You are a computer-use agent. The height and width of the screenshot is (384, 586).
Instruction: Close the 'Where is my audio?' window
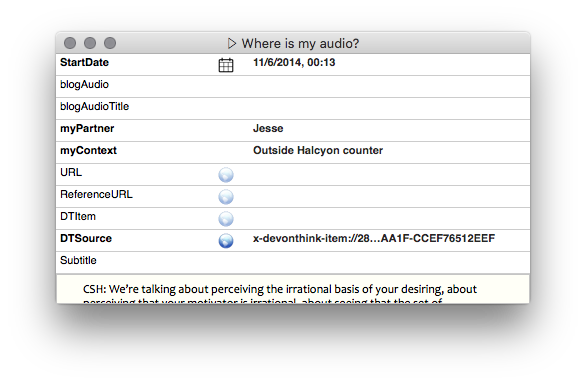(70, 43)
